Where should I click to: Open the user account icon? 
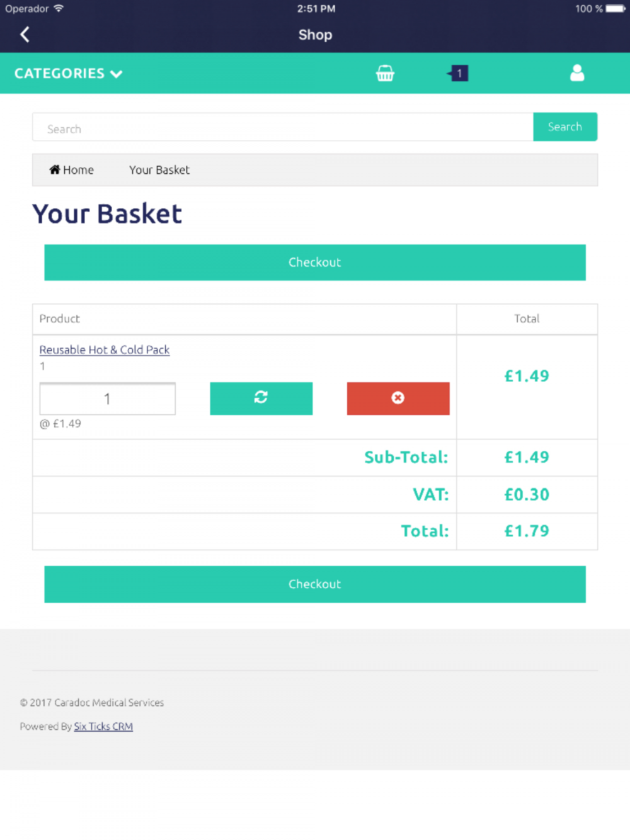coord(577,73)
